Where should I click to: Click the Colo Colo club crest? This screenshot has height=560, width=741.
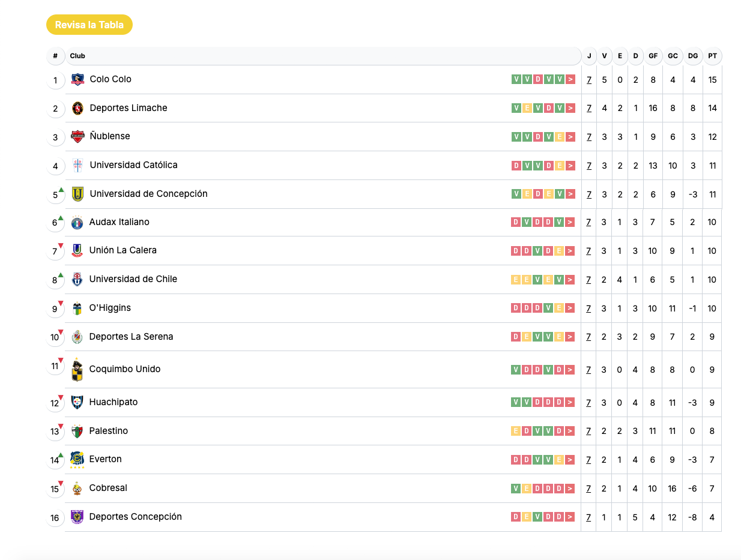(77, 79)
